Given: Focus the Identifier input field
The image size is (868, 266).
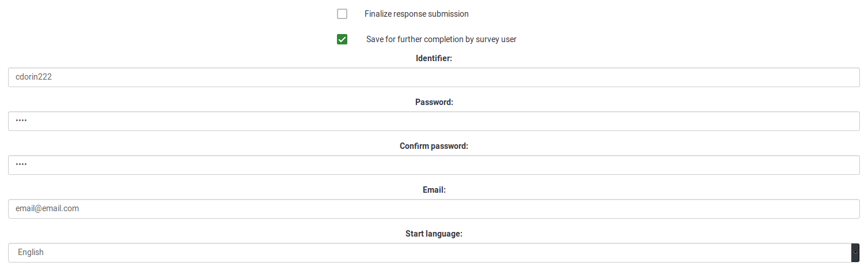Looking at the screenshot, I should tap(434, 77).
